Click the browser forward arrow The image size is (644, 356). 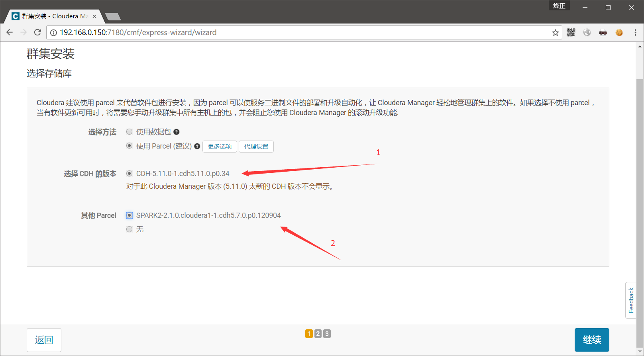24,32
